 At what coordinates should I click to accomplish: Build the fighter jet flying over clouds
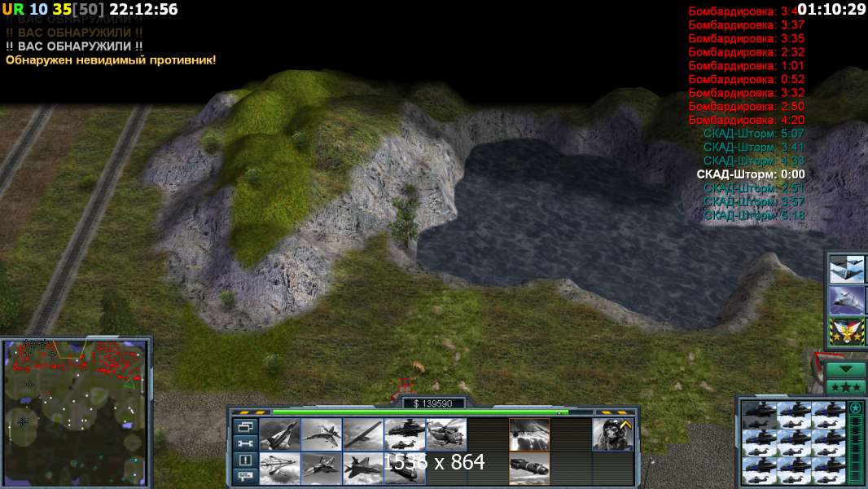(x=322, y=468)
